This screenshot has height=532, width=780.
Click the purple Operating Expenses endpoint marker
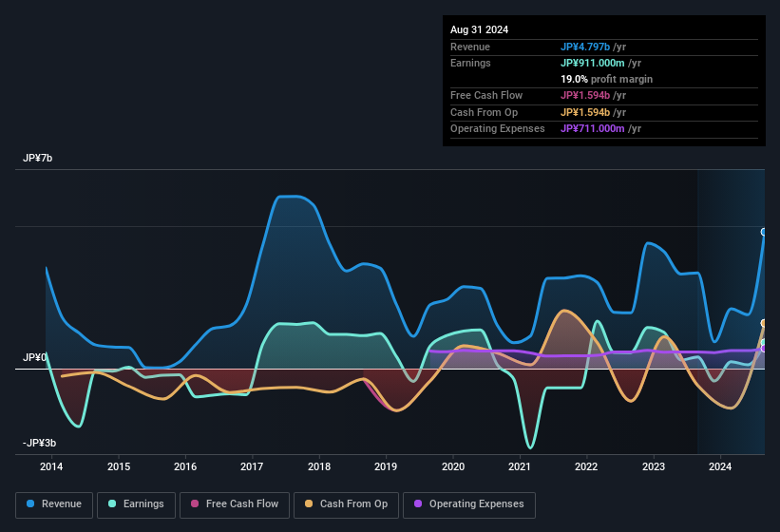click(764, 349)
